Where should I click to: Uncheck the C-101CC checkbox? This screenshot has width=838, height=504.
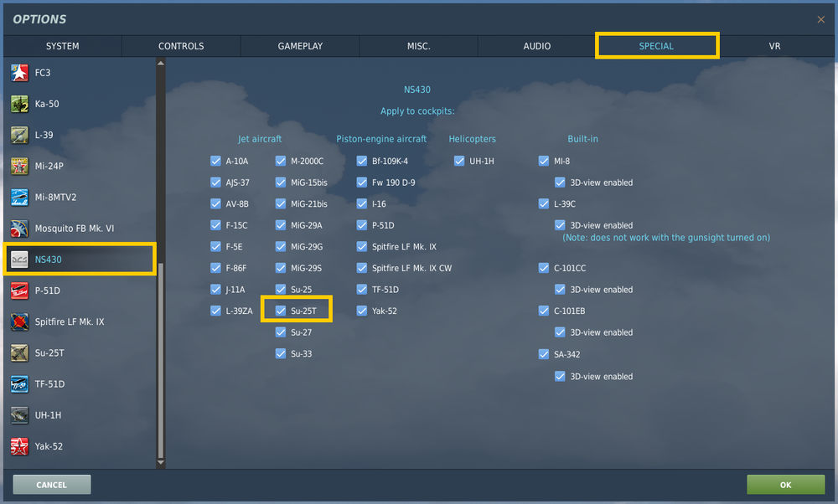click(x=544, y=267)
